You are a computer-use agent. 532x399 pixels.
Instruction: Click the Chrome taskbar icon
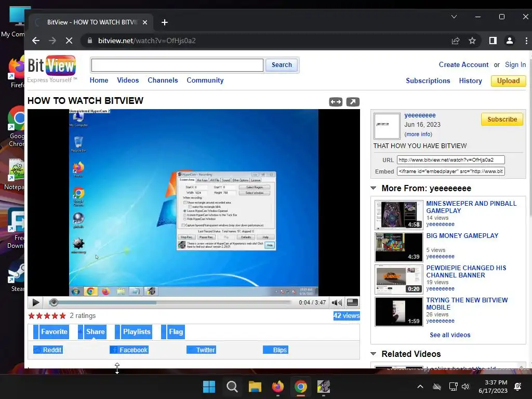pos(301,387)
